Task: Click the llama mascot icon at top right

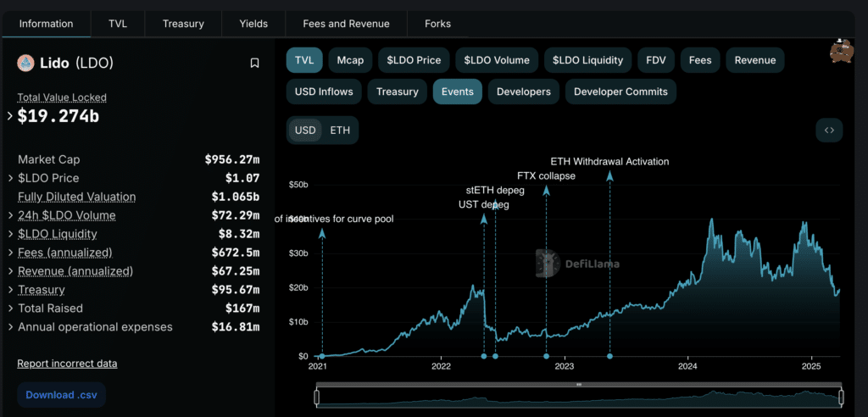Action: pyautogui.click(x=842, y=51)
